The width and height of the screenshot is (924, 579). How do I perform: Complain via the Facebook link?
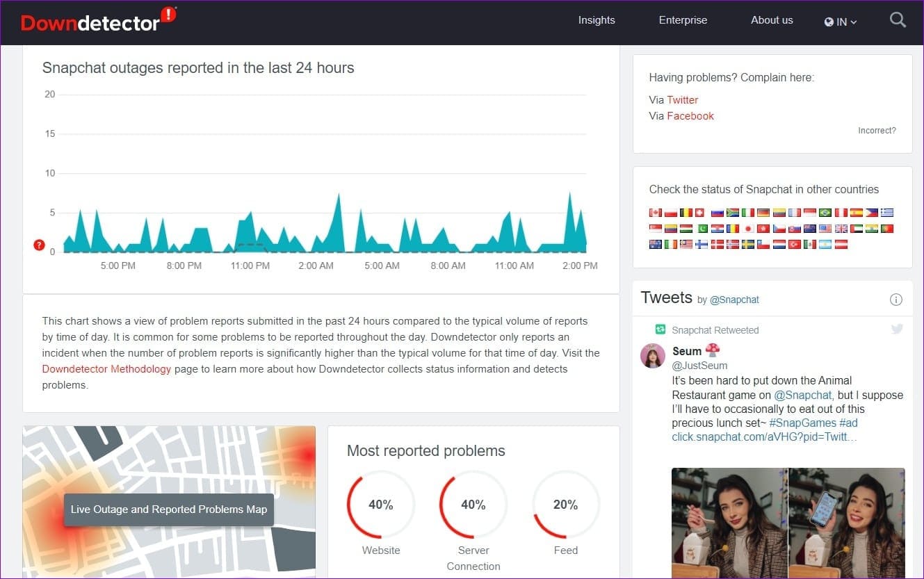point(690,116)
